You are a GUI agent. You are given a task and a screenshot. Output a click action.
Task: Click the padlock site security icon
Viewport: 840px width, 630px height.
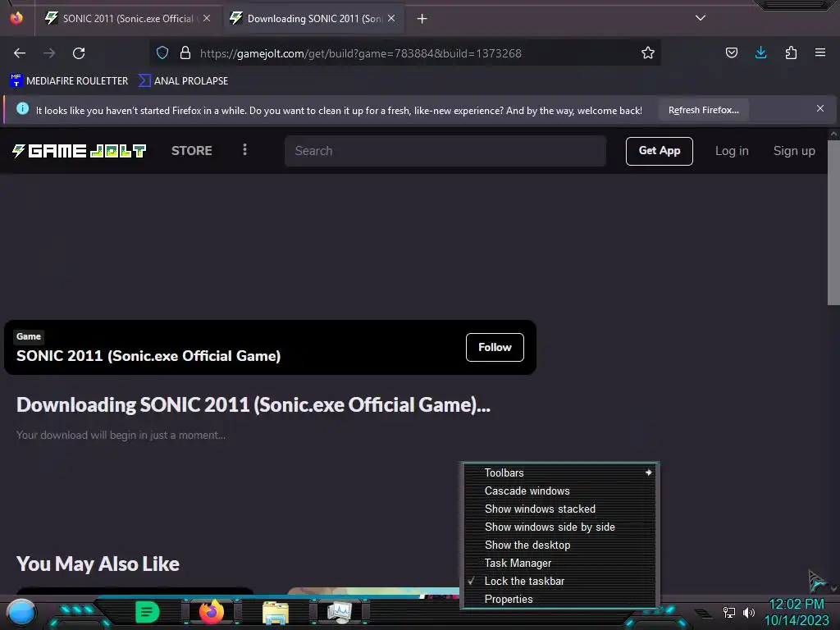[185, 52]
